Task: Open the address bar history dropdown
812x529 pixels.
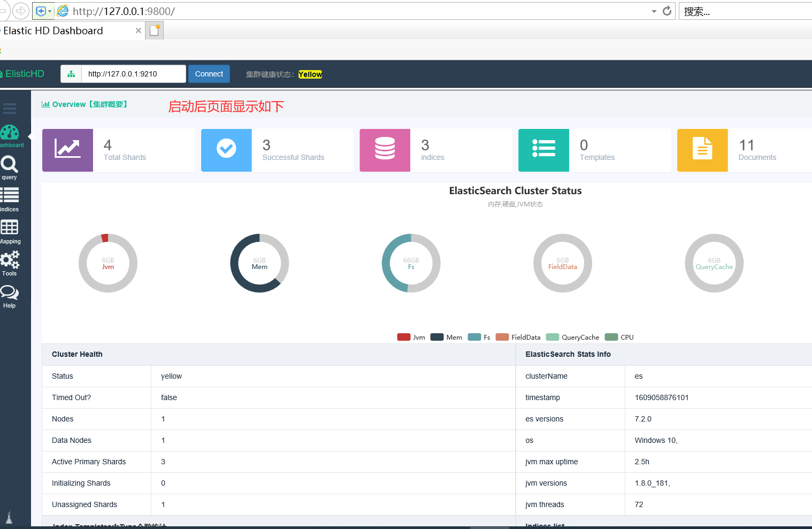Action: (x=654, y=11)
